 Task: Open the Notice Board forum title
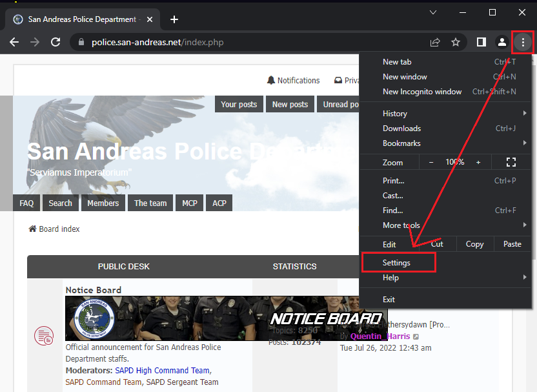pyautogui.click(x=94, y=290)
